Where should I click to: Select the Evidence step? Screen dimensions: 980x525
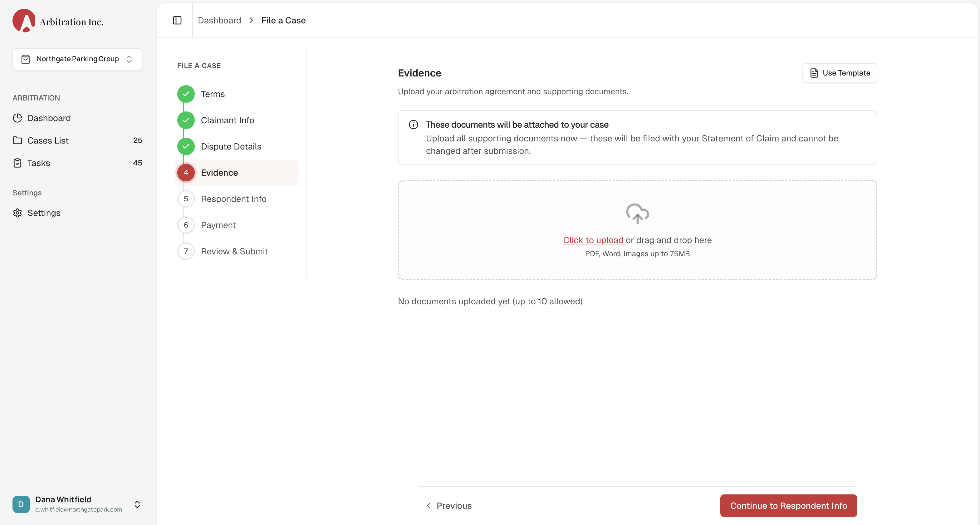(x=237, y=173)
